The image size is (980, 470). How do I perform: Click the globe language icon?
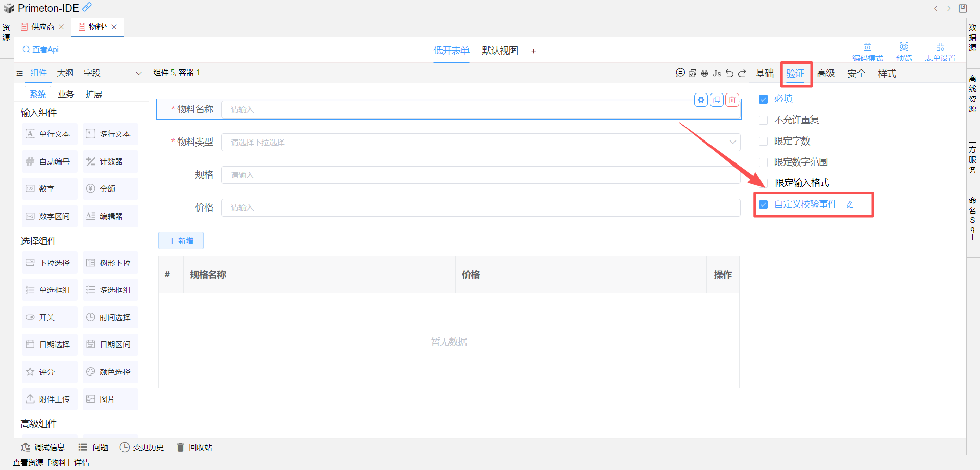click(704, 74)
